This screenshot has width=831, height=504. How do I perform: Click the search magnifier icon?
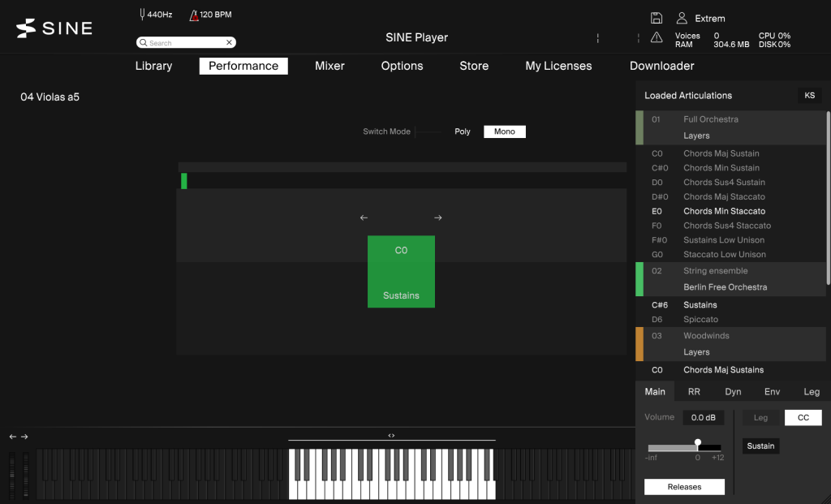[143, 42]
